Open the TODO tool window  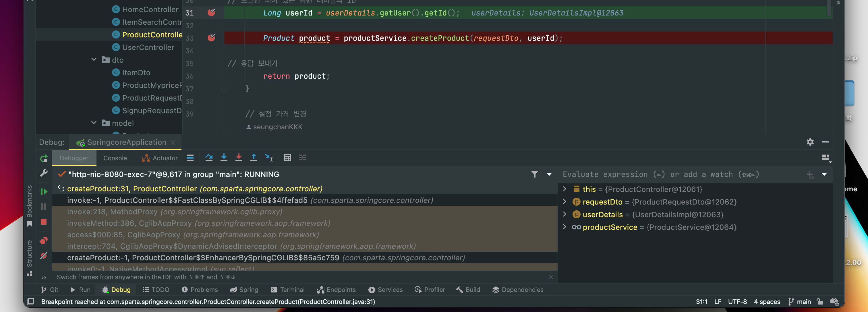pyautogui.click(x=156, y=289)
